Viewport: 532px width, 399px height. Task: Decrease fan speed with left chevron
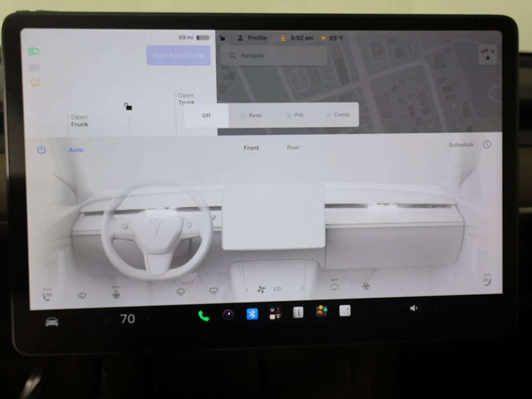[x=247, y=290]
